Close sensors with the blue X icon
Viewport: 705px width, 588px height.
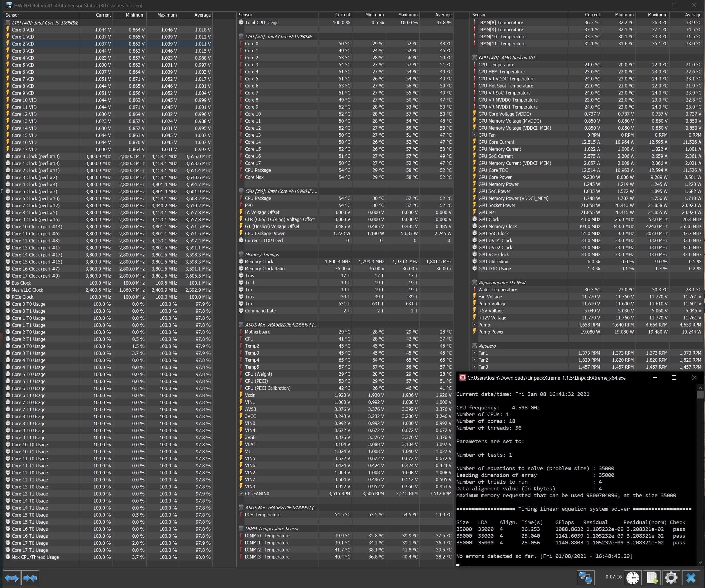691,578
